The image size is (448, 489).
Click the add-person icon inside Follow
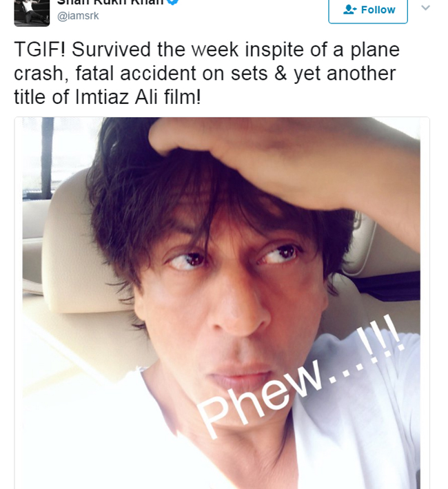point(349,10)
